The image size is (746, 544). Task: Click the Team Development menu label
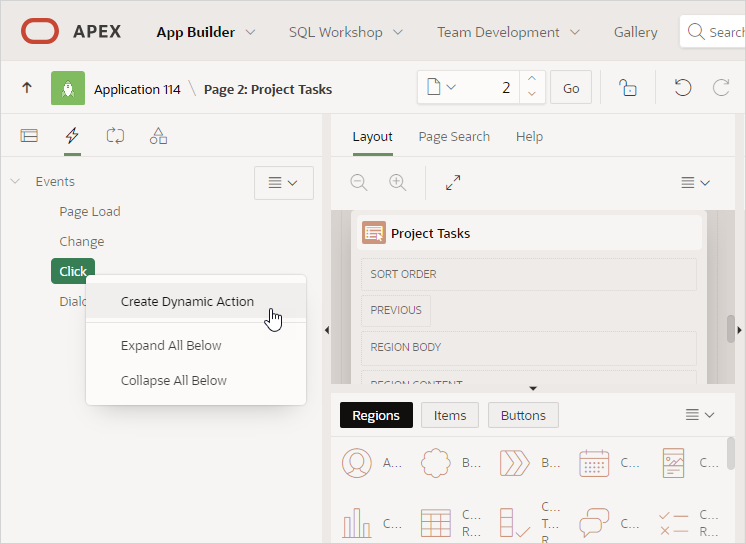click(498, 32)
